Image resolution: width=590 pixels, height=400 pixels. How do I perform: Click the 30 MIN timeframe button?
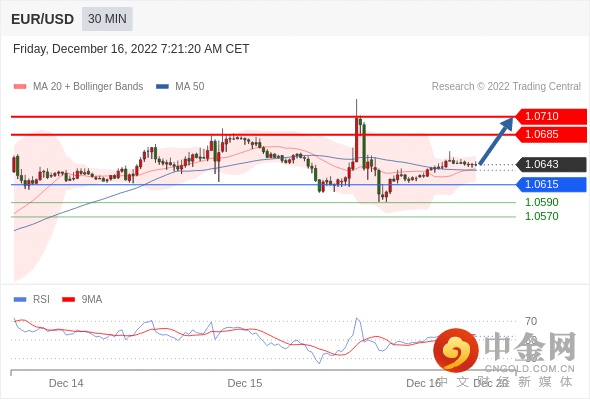click(x=107, y=19)
